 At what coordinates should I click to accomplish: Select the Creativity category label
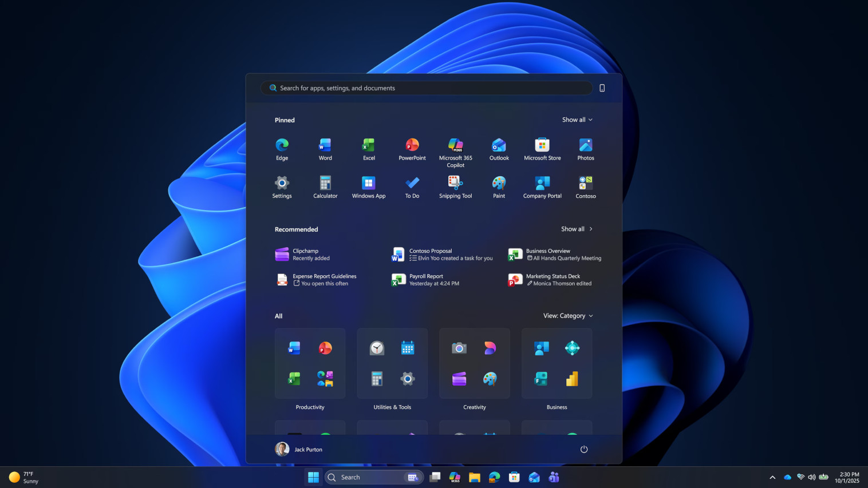tap(475, 407)
